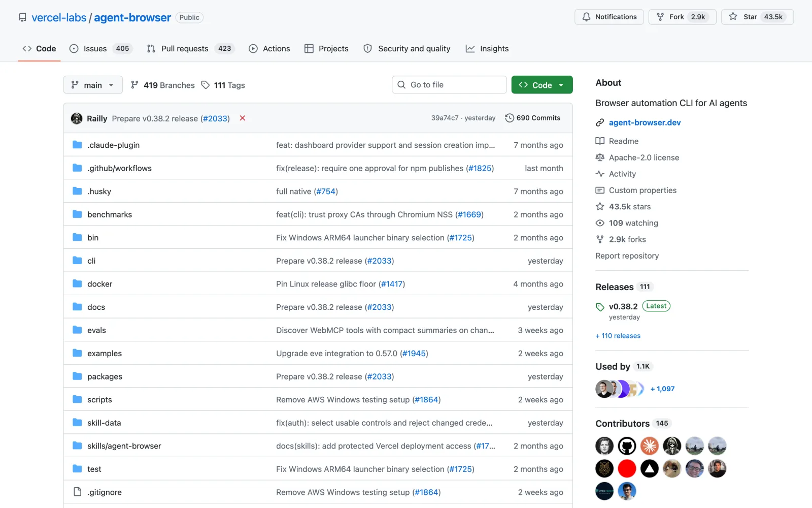Switch to the Issues tab
812x508 pixels.
click(101, 49)
